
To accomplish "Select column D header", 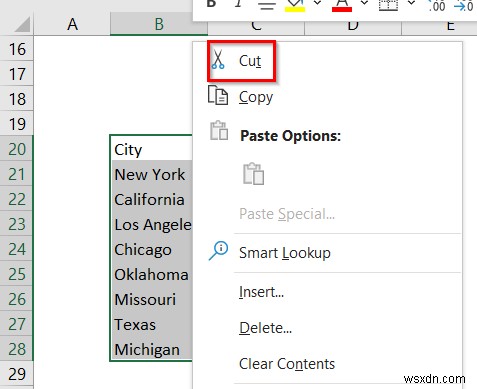I will click(353, 27).
